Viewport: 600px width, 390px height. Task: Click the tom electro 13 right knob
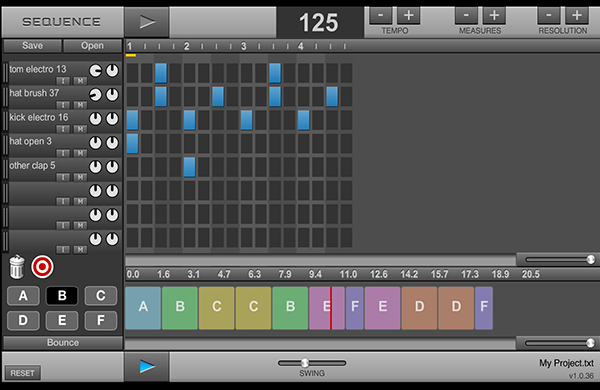click(112, 70)
